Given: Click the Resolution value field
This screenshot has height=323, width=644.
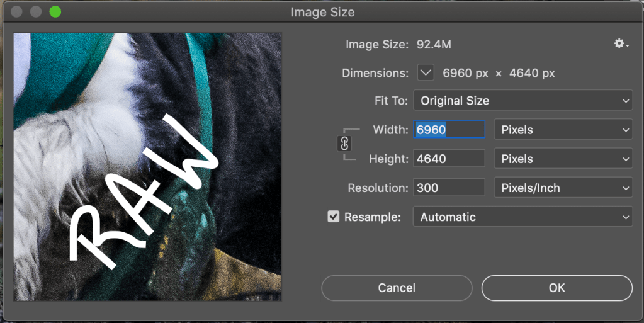Looking at the screenshot, I should coord(449,188).
